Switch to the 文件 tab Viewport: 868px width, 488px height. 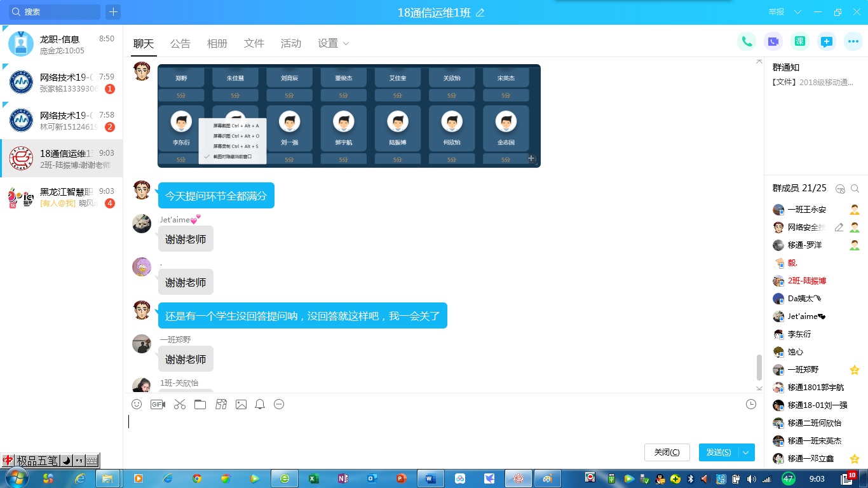coord(254,43)
